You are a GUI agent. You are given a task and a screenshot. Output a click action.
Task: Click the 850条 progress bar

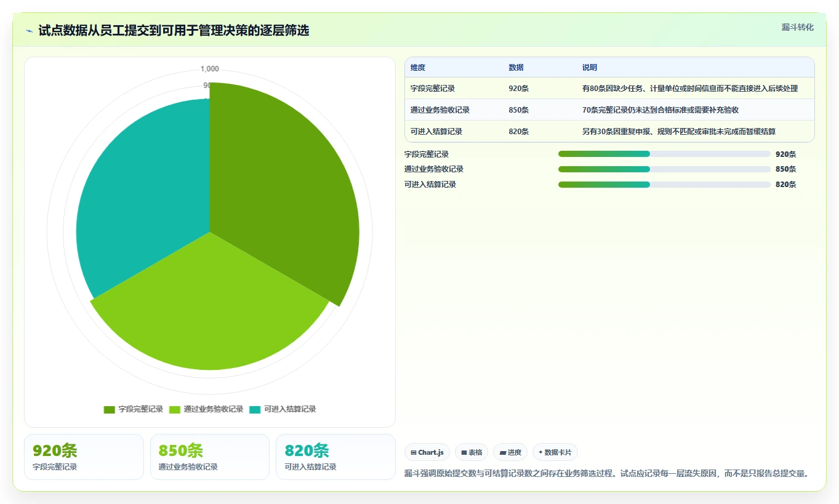pyautogui.click(x=664, y=169)
